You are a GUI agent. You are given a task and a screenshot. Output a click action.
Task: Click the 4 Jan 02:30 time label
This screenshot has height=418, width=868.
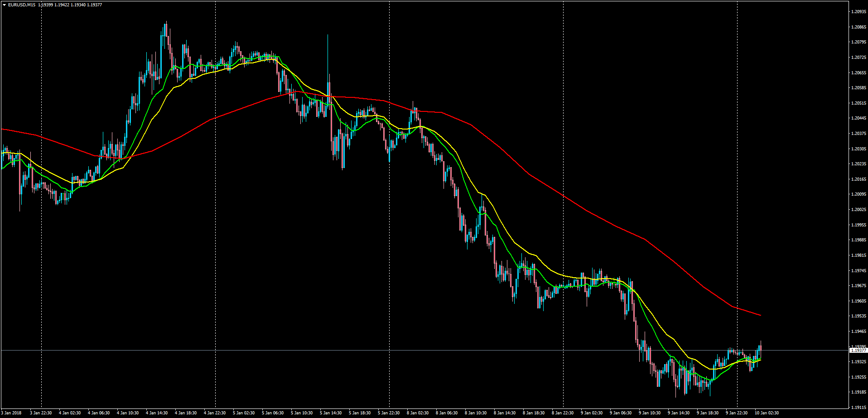coord(70,413)
